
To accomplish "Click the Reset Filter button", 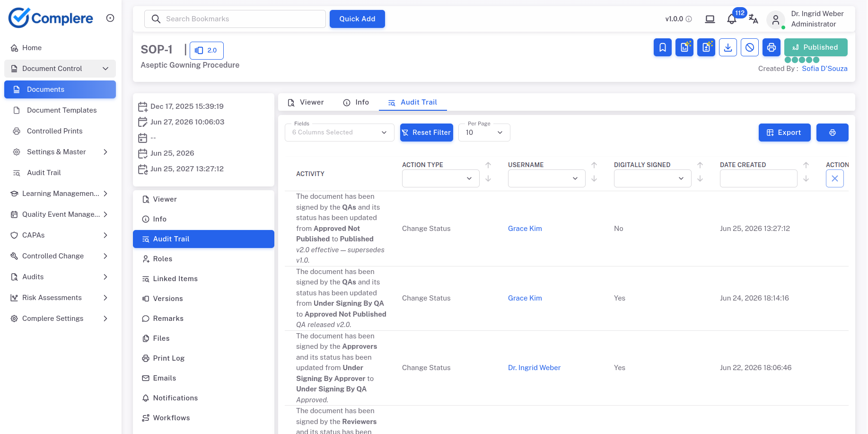I will click(x=427, y=133).
